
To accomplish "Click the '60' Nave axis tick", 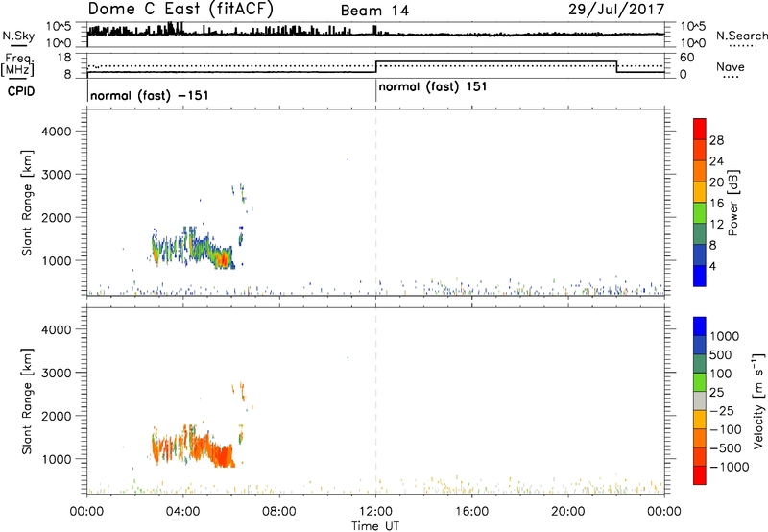I will [687, 58].
